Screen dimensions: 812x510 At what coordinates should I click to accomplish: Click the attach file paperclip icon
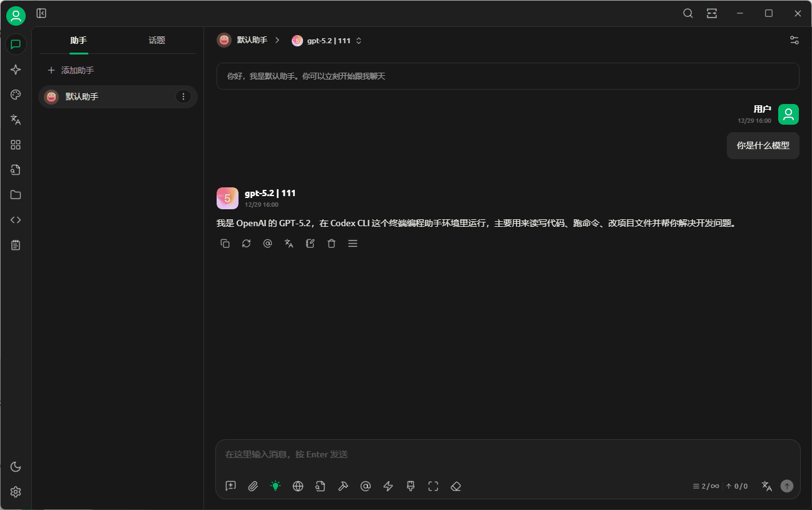click(x=253, y=486)
